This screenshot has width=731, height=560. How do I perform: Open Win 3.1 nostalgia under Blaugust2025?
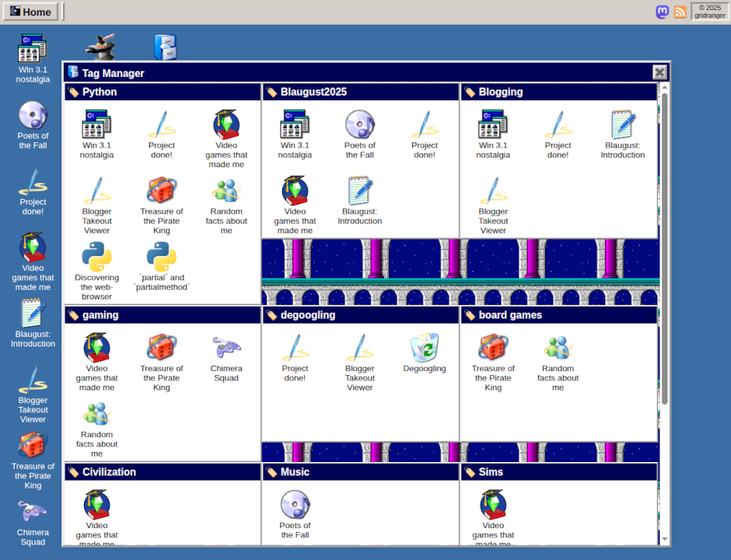[x=295, y=135]
